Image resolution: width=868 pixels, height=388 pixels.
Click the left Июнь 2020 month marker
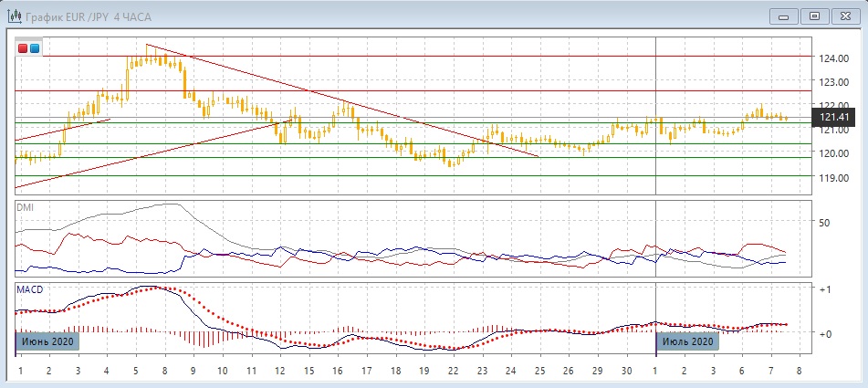(x=47, y=341)
